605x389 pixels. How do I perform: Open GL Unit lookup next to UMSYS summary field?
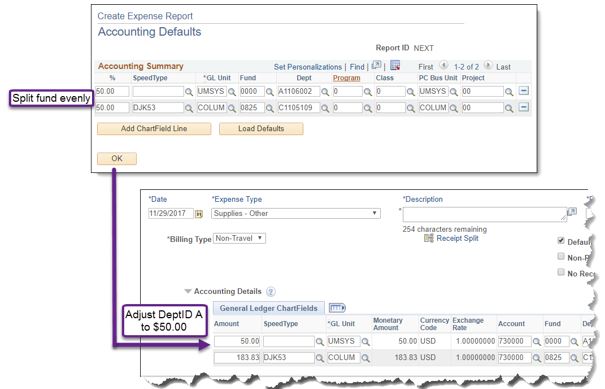click(232, 92)
